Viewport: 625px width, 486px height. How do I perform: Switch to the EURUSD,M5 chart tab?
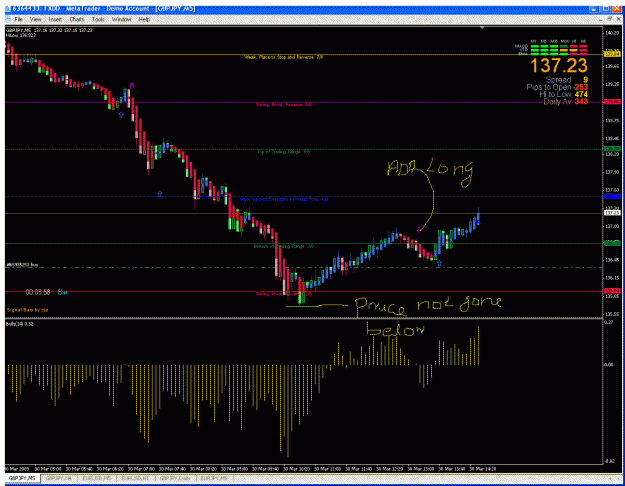tap(97, 478)
